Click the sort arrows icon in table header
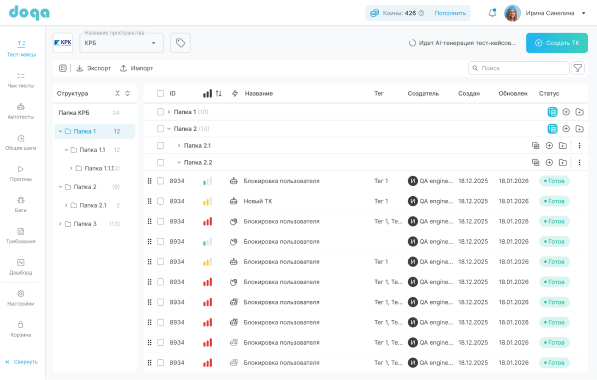The width and height of the screenshot is (597, 380). (x=219, y=93)
